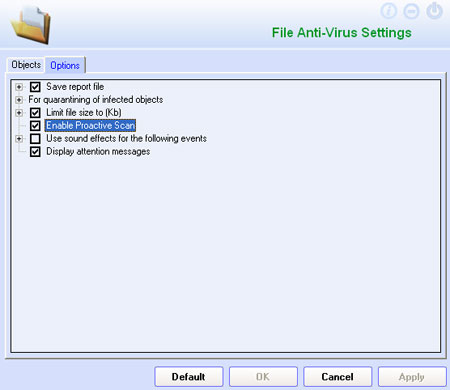Click the info icon in the header

tap(388, 11)
